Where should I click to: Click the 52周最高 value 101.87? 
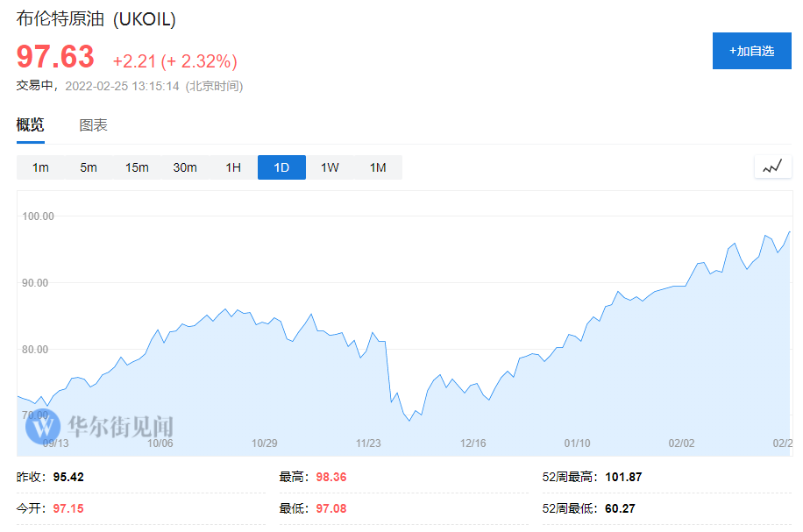(x=622, y=478)
